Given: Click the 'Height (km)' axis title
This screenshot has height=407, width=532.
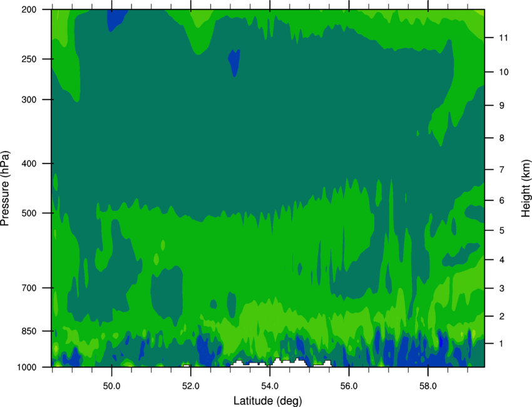Looking at the screenshot, I should tap(526, 188).
